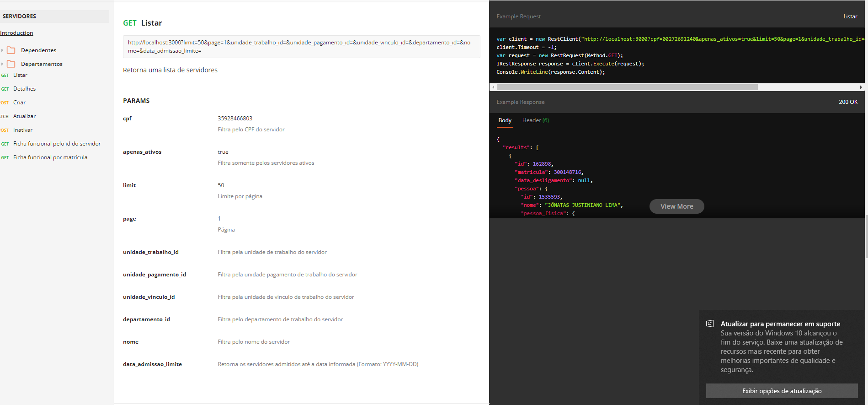This screenshot has width=868, height=405.
Task: Click the code scrollbar left arrow
Action: tap(493, 87)
